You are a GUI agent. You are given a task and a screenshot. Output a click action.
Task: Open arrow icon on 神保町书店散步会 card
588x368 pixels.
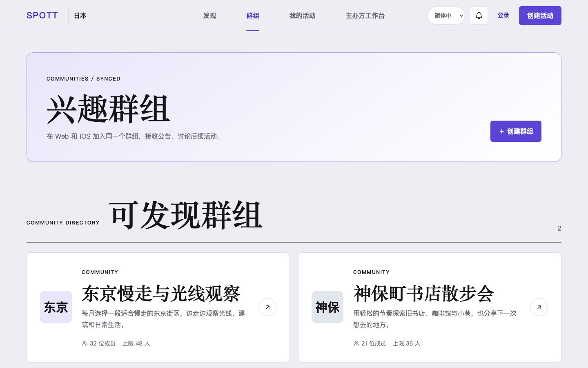pos(539,307)
